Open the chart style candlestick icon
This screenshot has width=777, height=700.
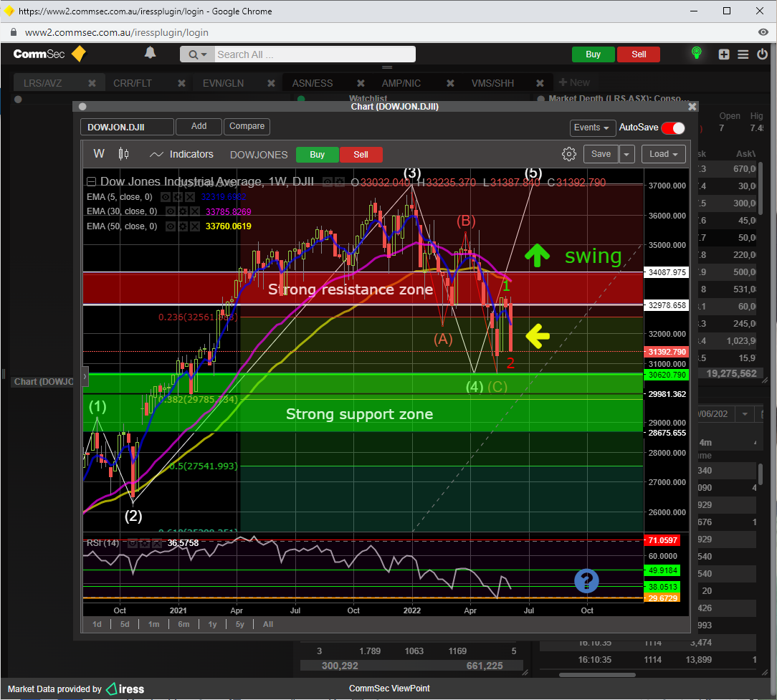tap(123, 154)
